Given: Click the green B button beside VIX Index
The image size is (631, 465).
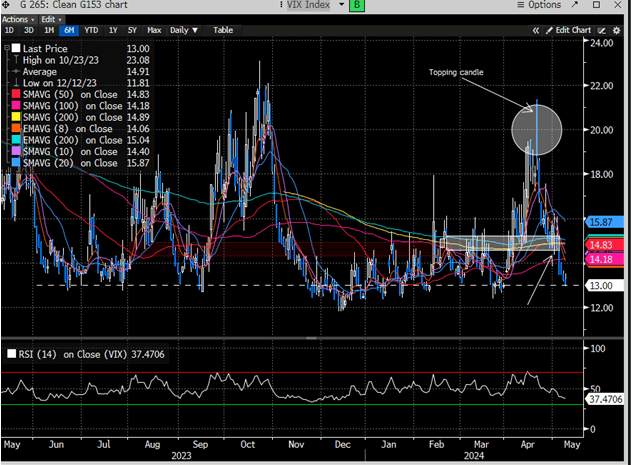Looking at the screenshot, I should 359,5.
